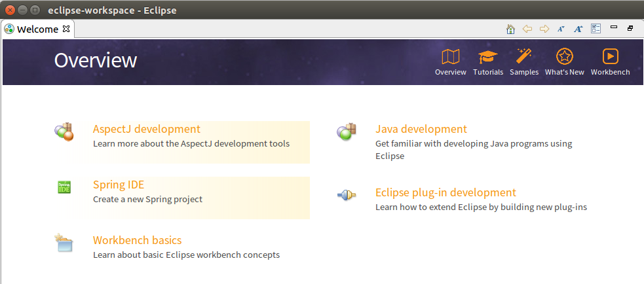
Task: Open the Workbench basics link
Action: coord(137,240)
